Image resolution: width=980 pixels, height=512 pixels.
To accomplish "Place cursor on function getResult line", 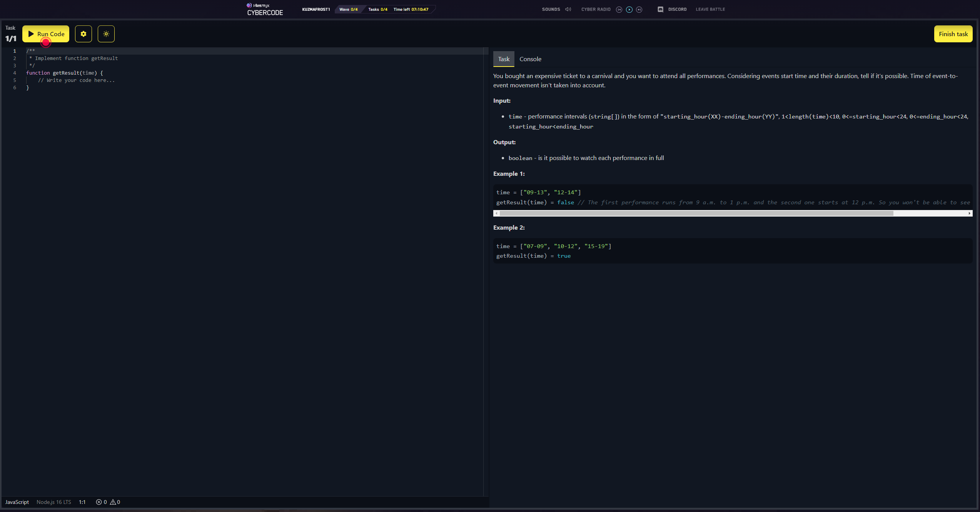I will click(x=65, y=73).
